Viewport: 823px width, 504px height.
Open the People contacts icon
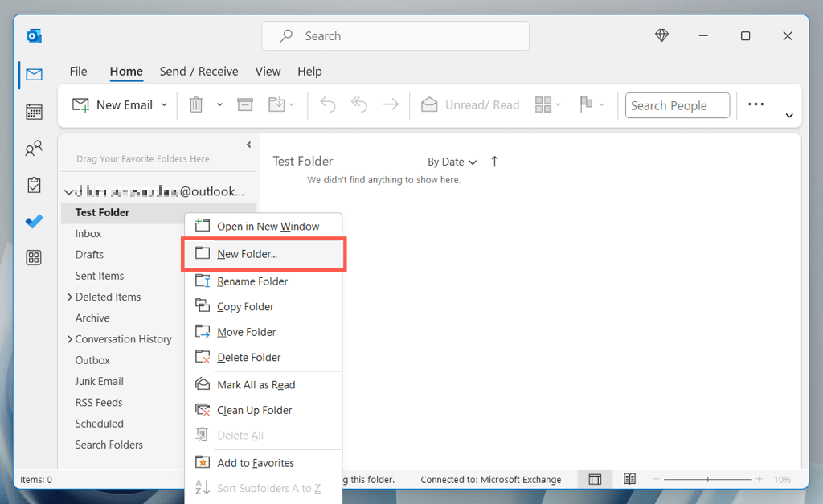(x=34, y=149)
